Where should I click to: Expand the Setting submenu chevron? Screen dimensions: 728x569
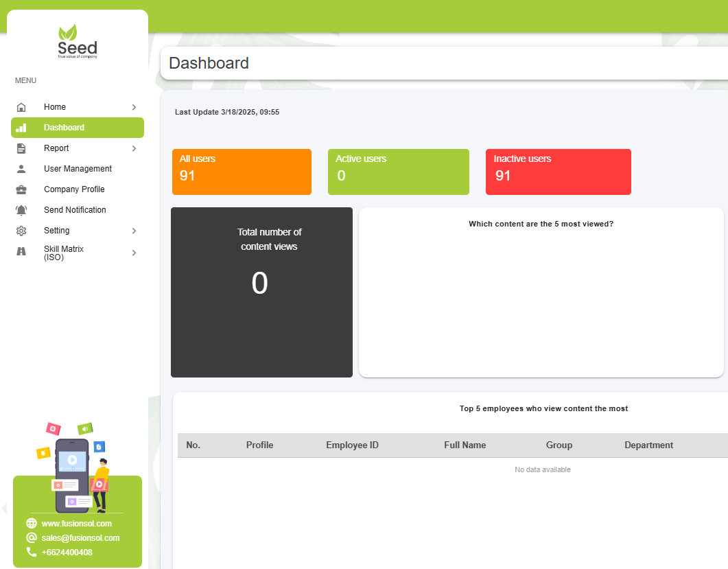coord(134,231)
